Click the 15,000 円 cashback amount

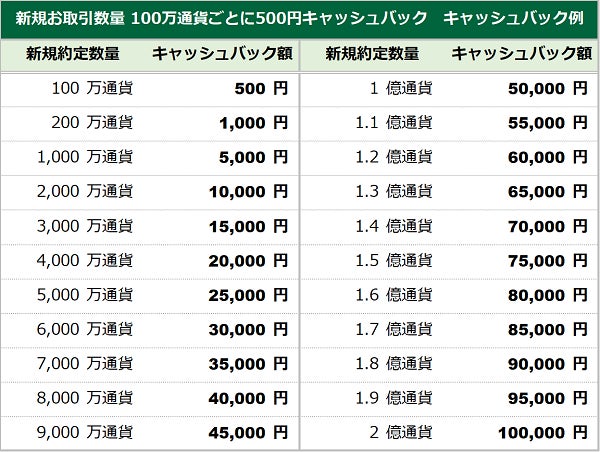pos(248,226)
